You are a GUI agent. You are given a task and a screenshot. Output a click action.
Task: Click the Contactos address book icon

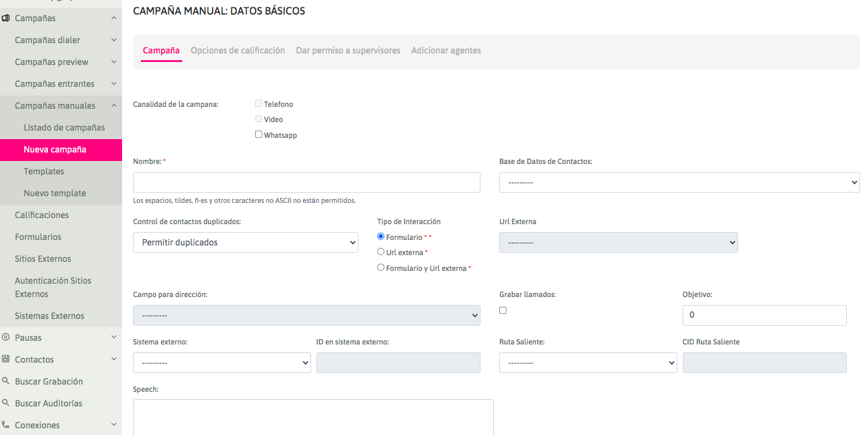coord(5,359)
